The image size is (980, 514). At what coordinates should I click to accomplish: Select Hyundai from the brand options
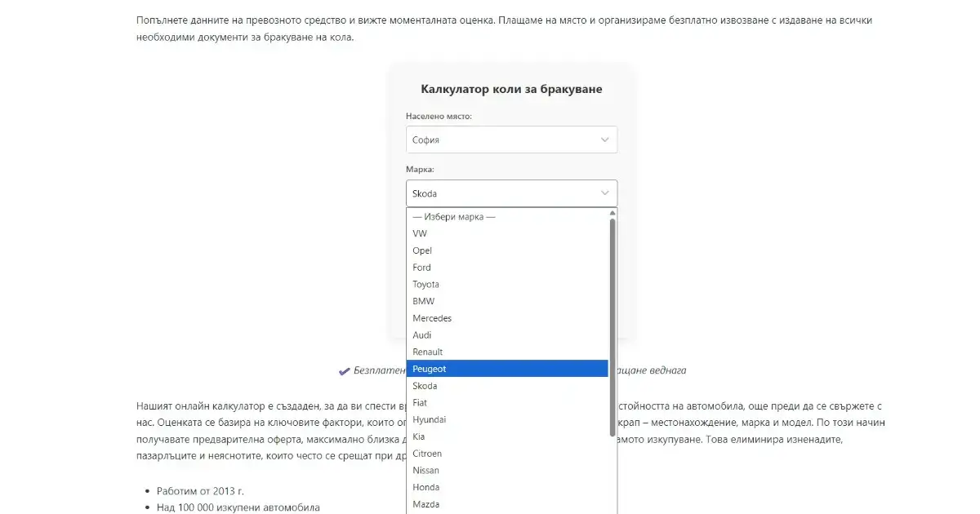click(x=507, y=419)
